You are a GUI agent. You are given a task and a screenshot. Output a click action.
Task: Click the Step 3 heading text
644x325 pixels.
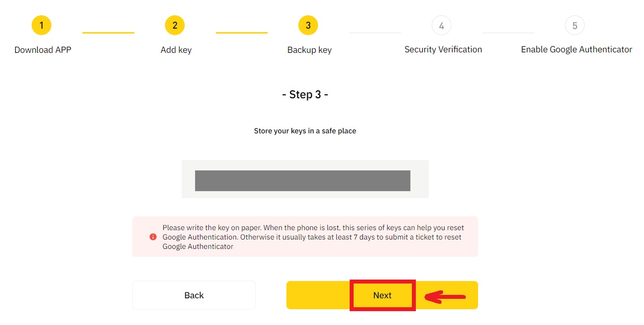point(305,94)
